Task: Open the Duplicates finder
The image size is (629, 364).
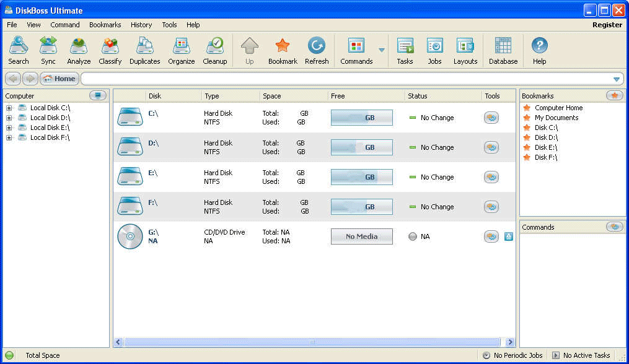Action: [x=145, y=51]
